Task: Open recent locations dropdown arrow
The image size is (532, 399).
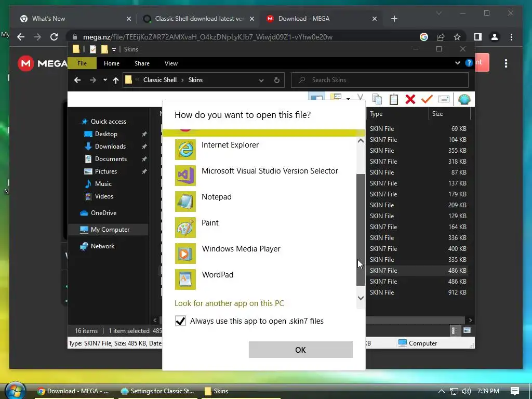Action: point(105,80)
